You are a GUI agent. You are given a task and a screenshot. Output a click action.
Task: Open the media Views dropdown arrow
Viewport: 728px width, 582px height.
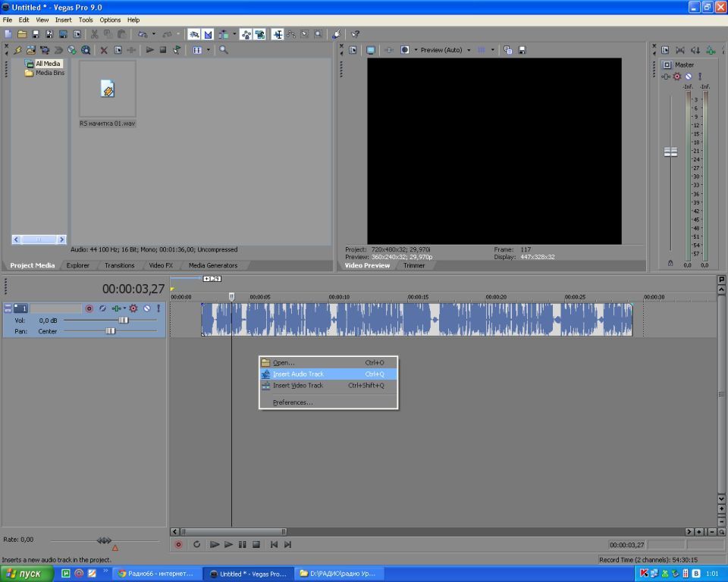[207, 50]
